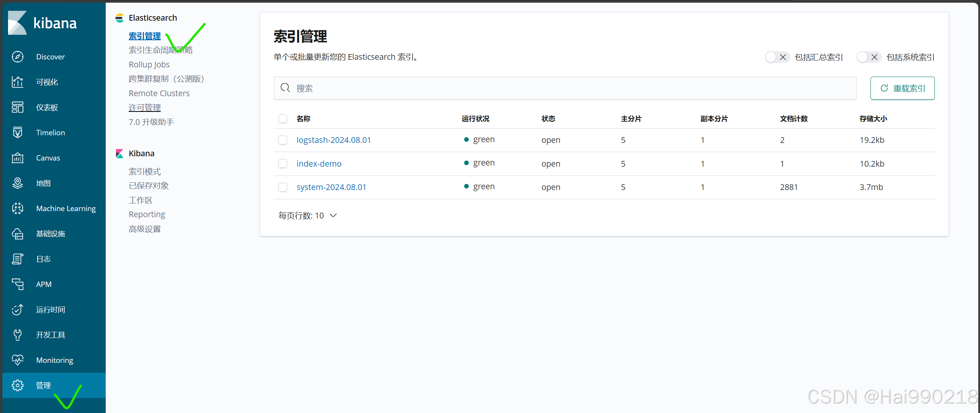Open Rollup Jobs menu item
Screen dimensions: 980x413
click(149, 65)
